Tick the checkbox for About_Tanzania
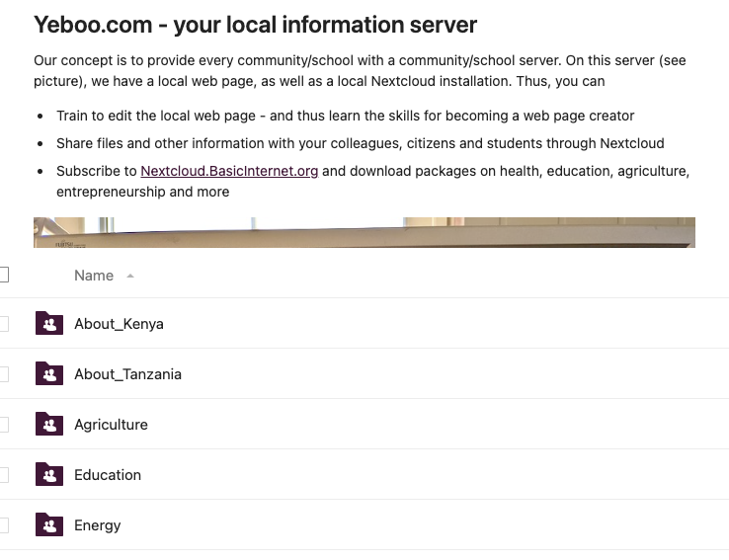 (x=3, y=373)
